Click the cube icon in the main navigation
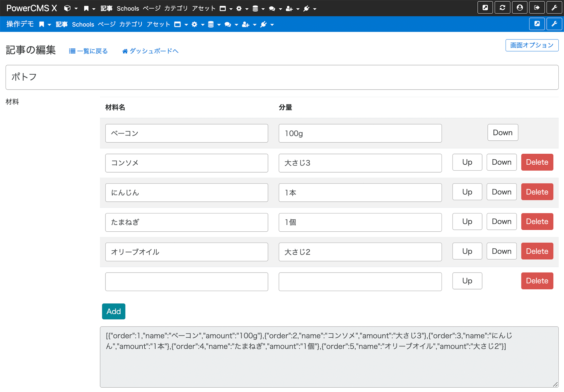The width and height of the screenshot is (564, 392). [67, 8]
